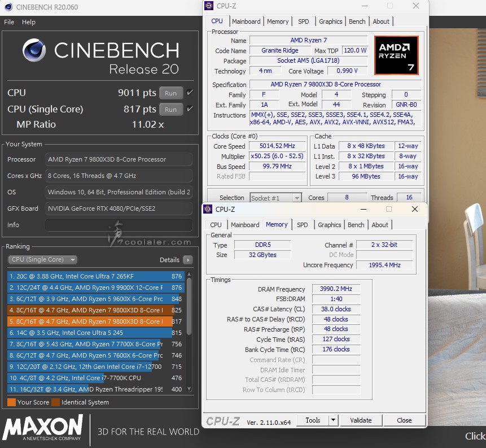486x448 pixels.
Task: Select CPU tab in upper CPU-Z window
Action: pos(217,21)
